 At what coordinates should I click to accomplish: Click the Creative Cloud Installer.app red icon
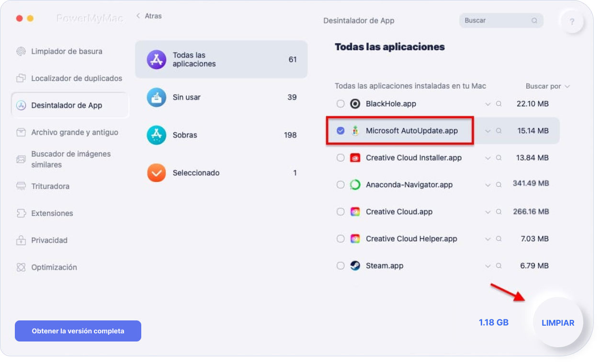coord(355,158)
